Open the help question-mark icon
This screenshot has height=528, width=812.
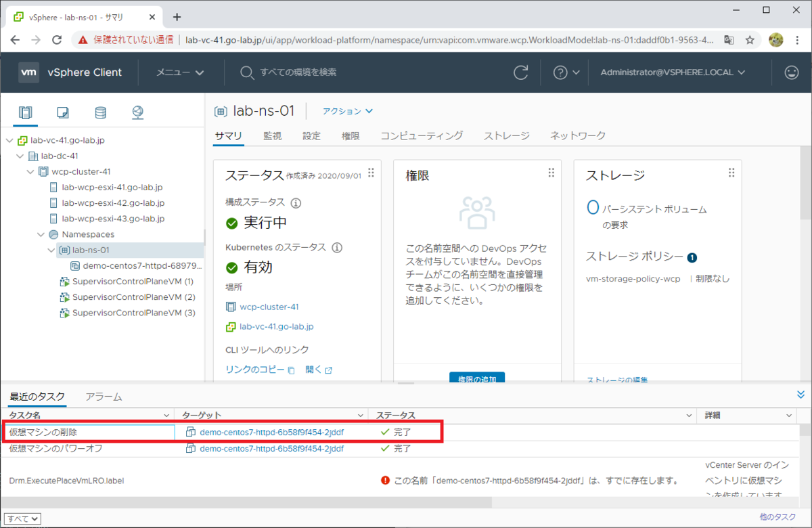pos(560,72)
